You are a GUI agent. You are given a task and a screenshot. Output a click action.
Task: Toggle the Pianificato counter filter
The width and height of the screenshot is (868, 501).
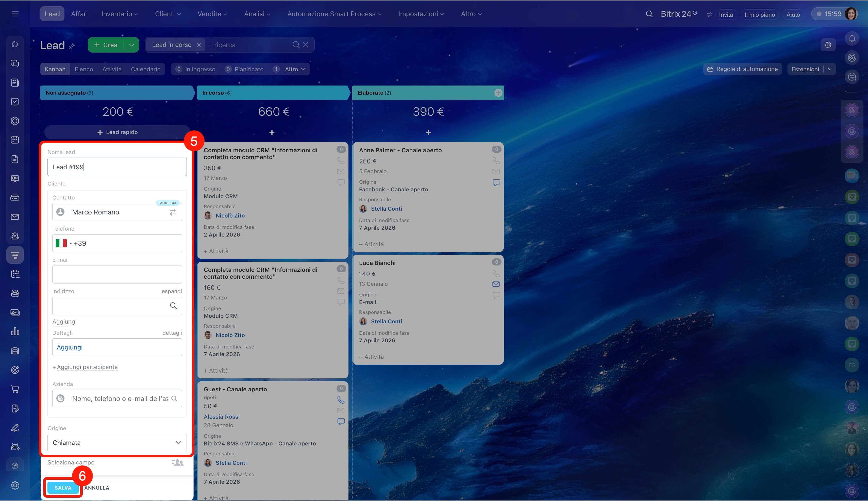[245, 69]
